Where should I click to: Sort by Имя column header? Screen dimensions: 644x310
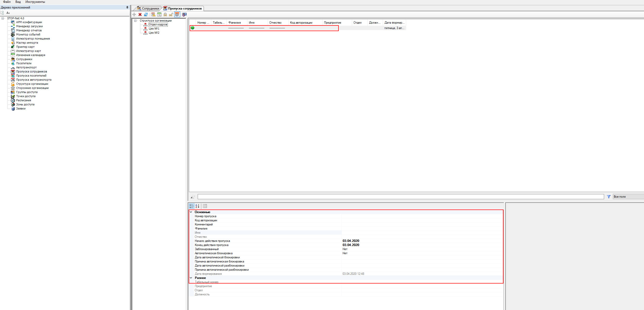[257, 23]
